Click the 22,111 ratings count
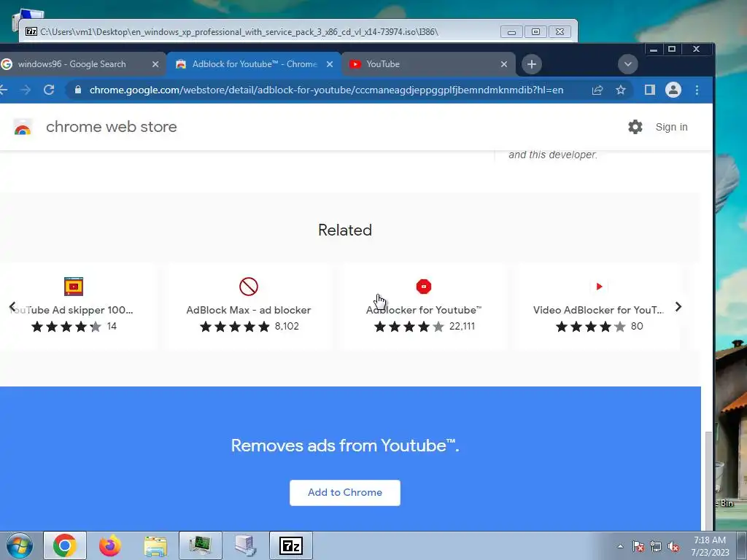Viewport: 747px width, 560px height. point(462,326)
